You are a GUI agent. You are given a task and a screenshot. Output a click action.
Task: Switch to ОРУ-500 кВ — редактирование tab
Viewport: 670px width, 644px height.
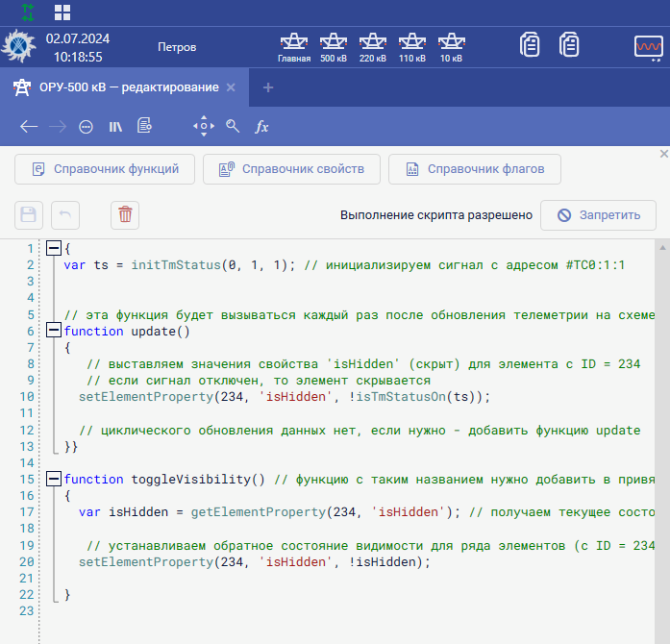[x=129, y=87]
